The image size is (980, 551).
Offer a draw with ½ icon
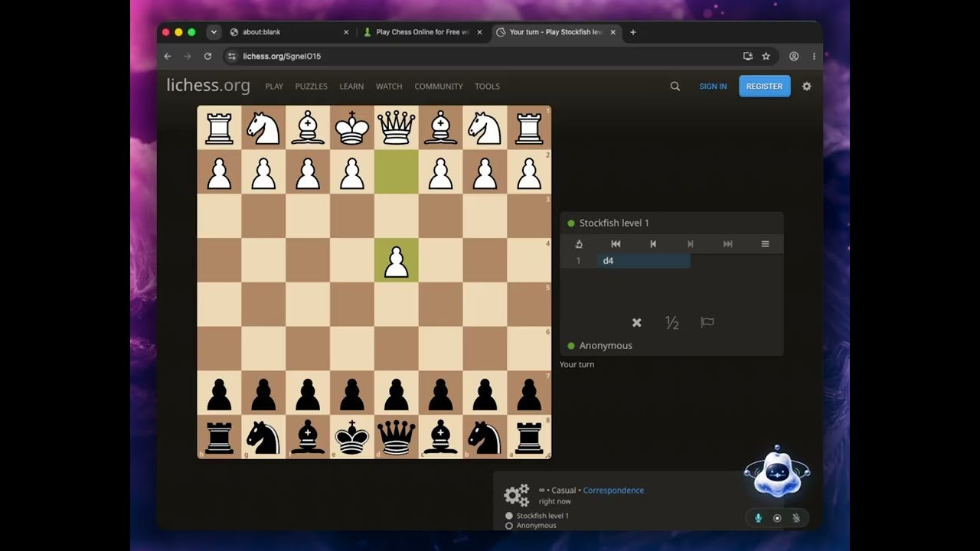[672, 323]
